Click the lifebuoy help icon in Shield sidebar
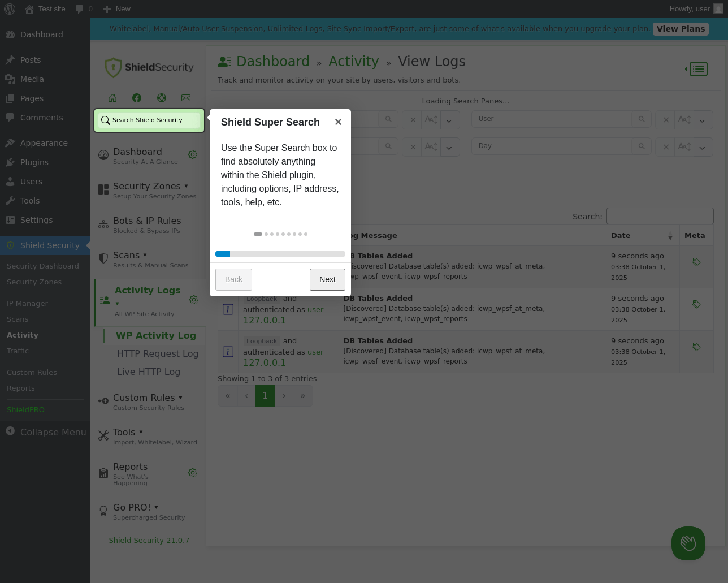This screenshot has height=583, width=728. click(x=162, y=98)
